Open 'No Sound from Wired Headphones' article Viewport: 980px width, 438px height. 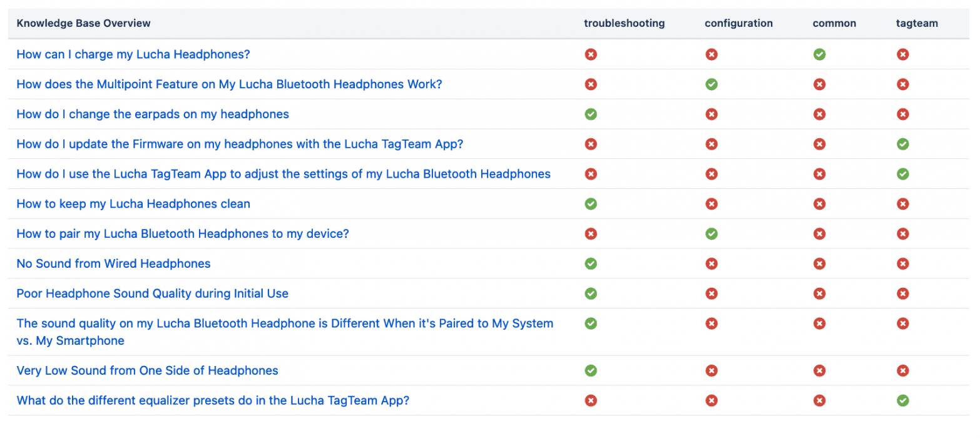click(113, 264)
